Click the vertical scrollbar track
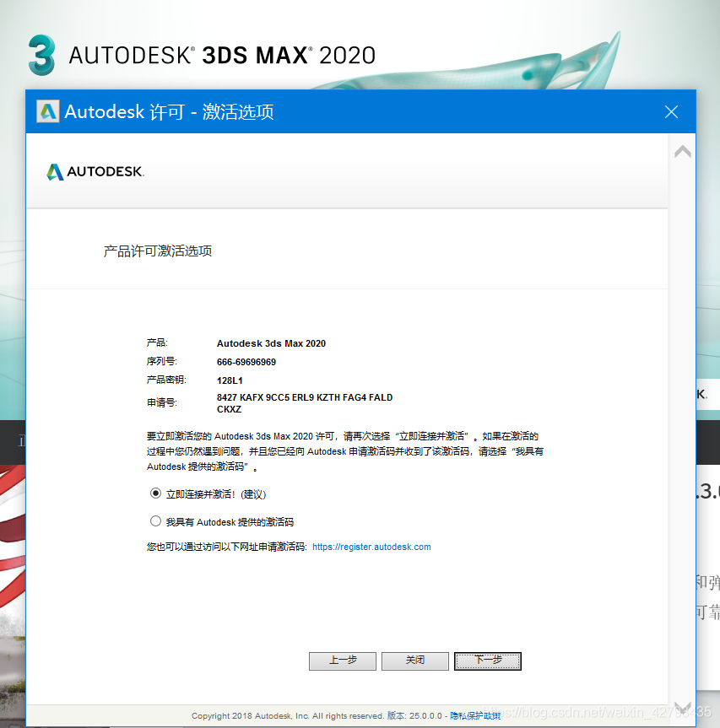The width and height of the screenshot is (720, 728). pyautogui.click(x=682, y=422)
